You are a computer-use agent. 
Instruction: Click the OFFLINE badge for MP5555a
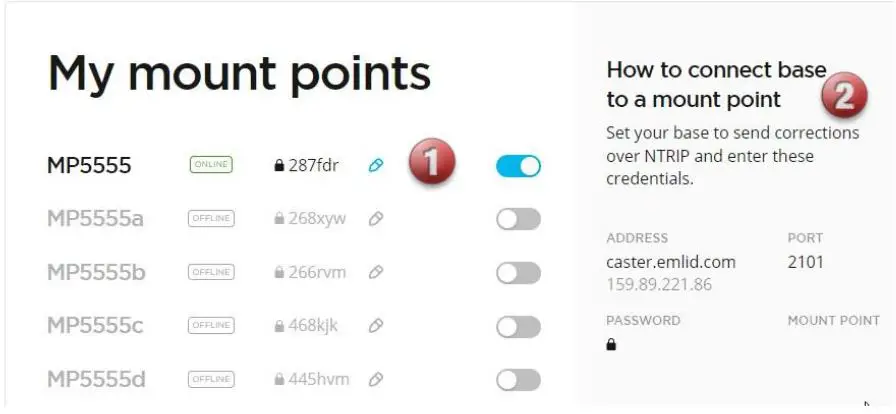pos(211,219)
